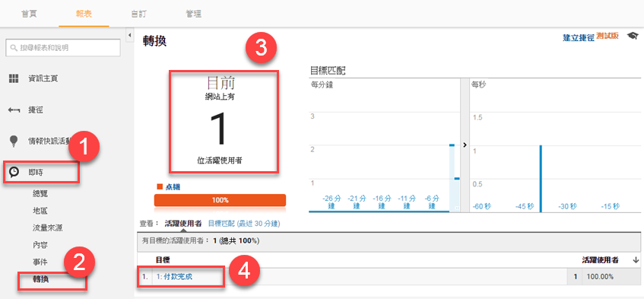
Task: Click the orange 桌機 legend swatch
Action: pyautogui.click(x=160, y=187)
